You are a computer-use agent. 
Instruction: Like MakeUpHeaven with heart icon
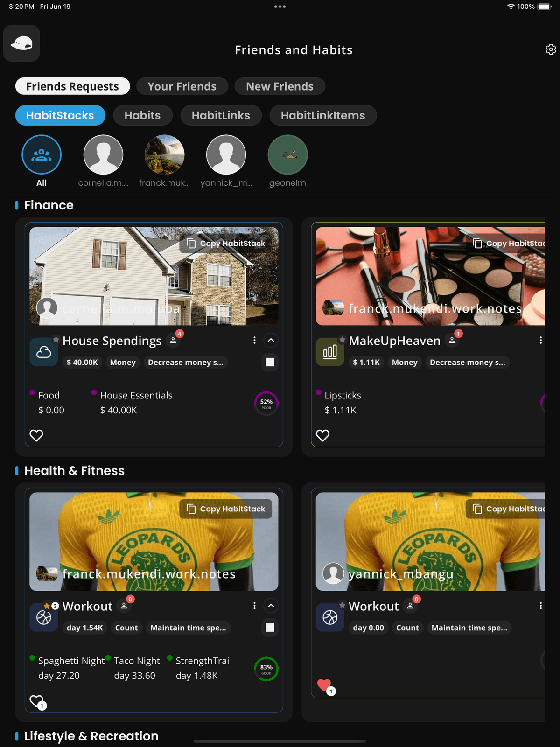(x=323, y=435)
